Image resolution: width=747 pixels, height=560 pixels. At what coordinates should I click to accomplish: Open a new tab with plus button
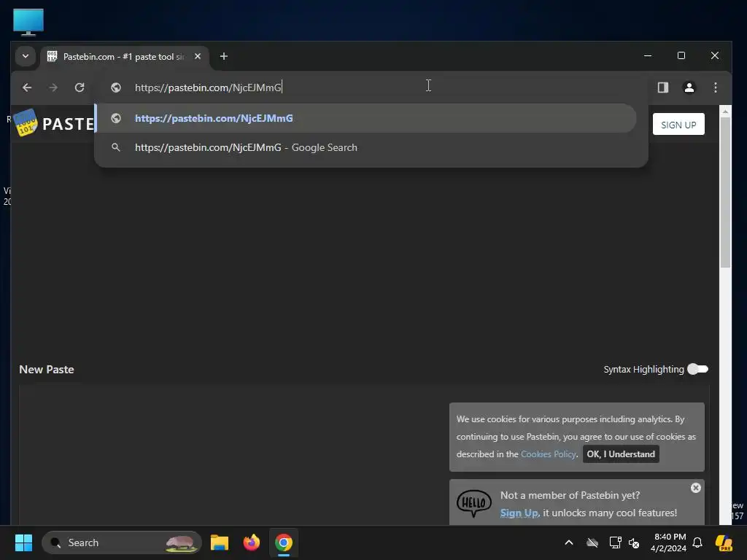click(x=223, y=57)
